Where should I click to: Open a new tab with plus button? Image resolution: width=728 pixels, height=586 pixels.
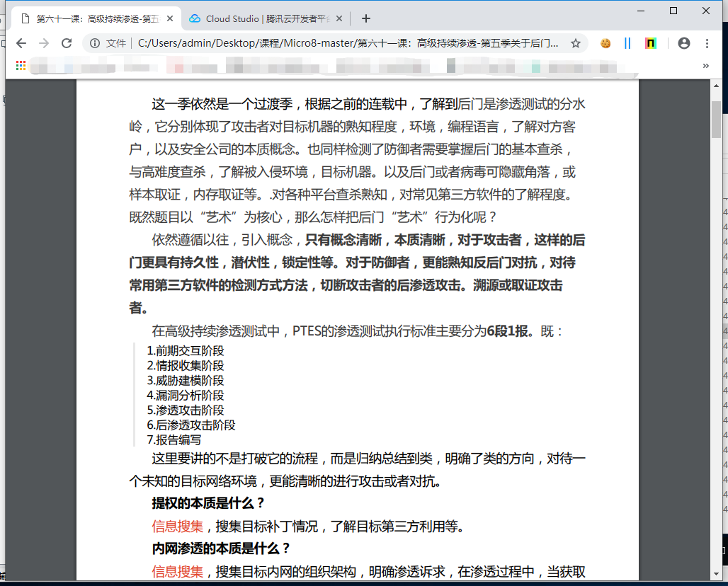pos(366,18)
